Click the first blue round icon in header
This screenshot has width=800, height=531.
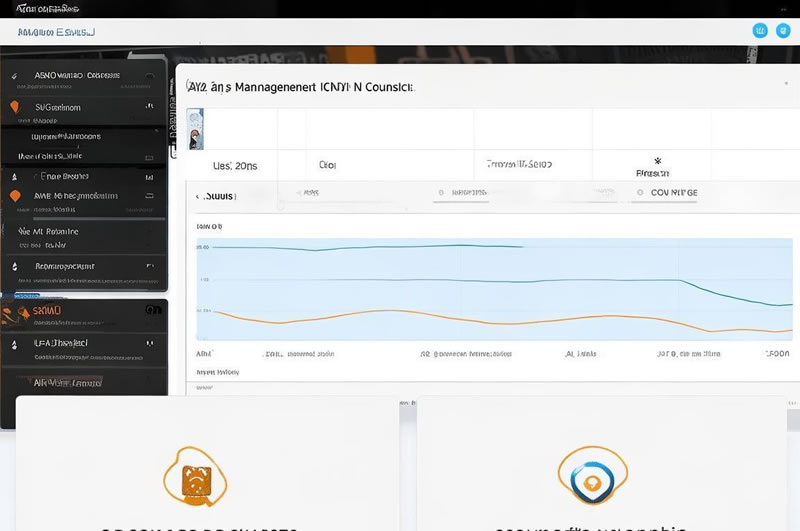point(759,31)
